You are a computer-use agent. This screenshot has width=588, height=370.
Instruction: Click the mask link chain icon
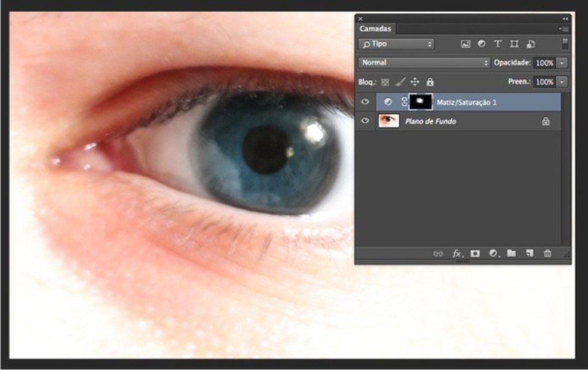pyautogui.click(x=404, y=102)
